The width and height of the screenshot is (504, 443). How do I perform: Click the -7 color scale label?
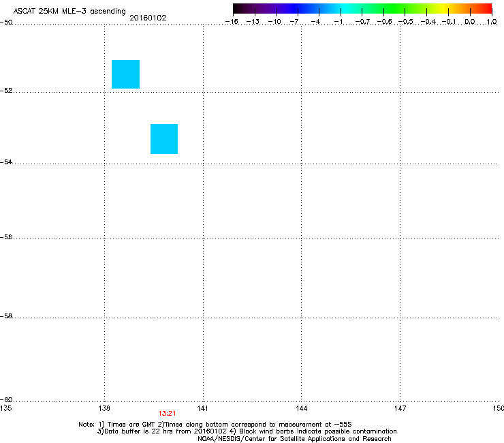[294, 22]
